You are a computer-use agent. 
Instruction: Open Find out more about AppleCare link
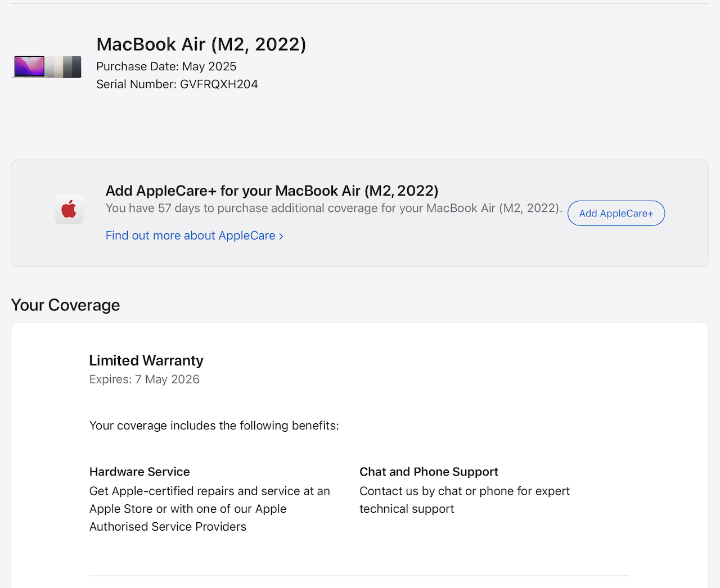(194, 236)
